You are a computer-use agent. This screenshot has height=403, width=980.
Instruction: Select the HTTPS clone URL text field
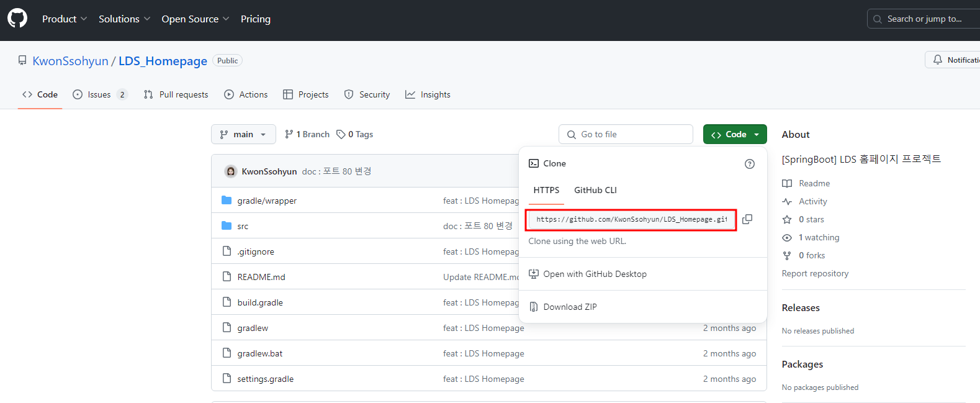point(631,220)
